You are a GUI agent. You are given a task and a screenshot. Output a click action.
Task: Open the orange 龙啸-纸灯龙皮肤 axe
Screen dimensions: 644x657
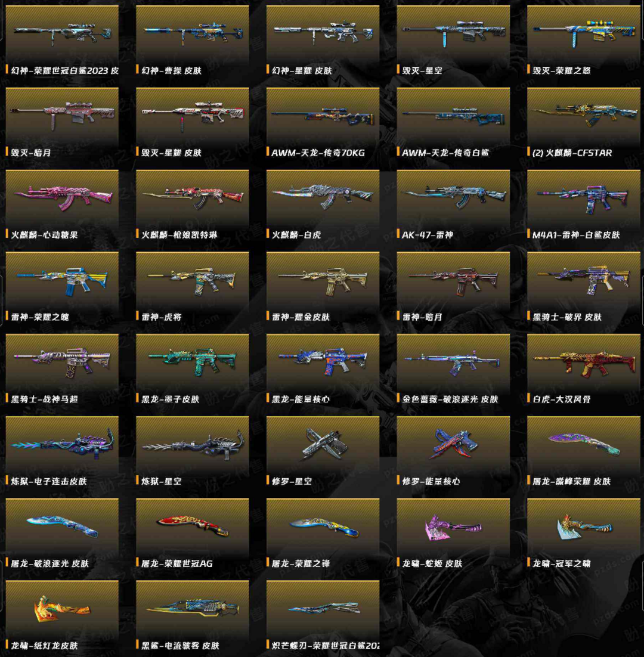[62, 615]
